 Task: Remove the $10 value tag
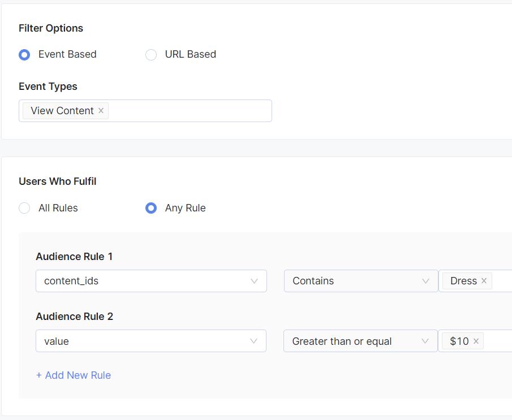pos(476,341)
